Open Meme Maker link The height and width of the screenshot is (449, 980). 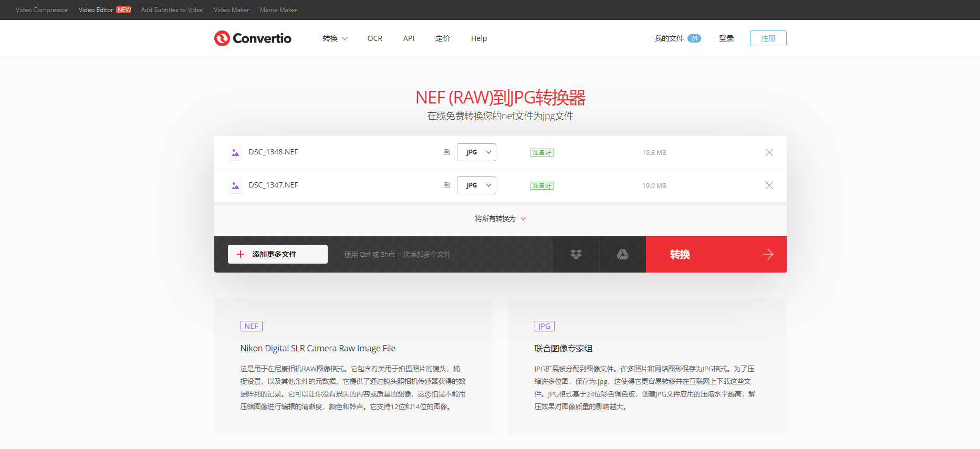[278, 10]
